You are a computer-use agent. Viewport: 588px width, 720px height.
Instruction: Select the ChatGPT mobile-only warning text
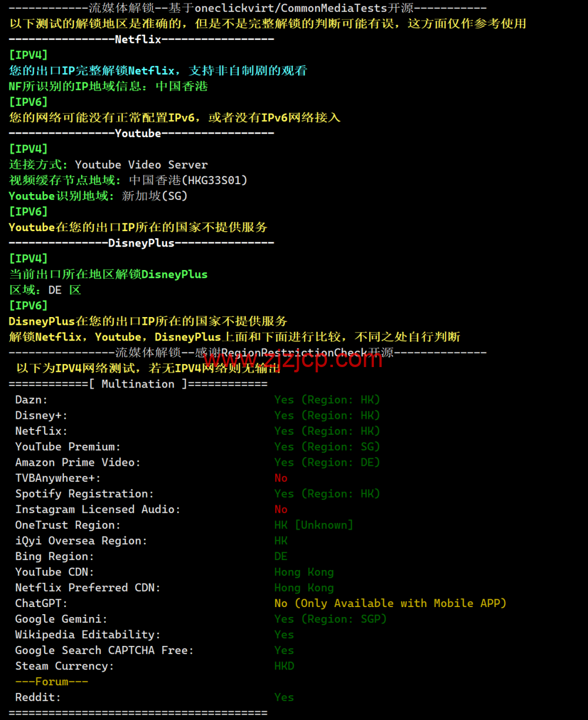pyautogui.click(x=389, y=603)
